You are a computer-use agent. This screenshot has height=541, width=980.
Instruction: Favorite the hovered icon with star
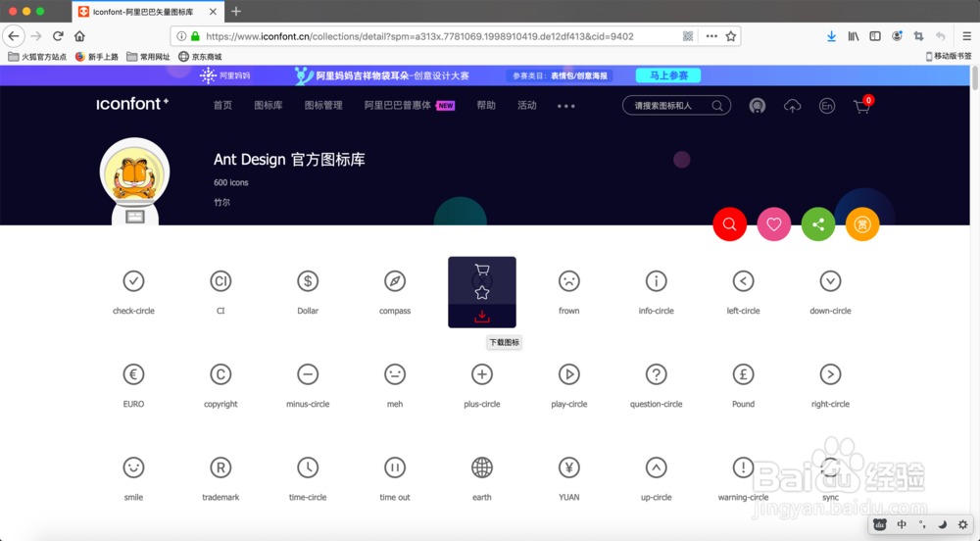click(x=482, y=292)
